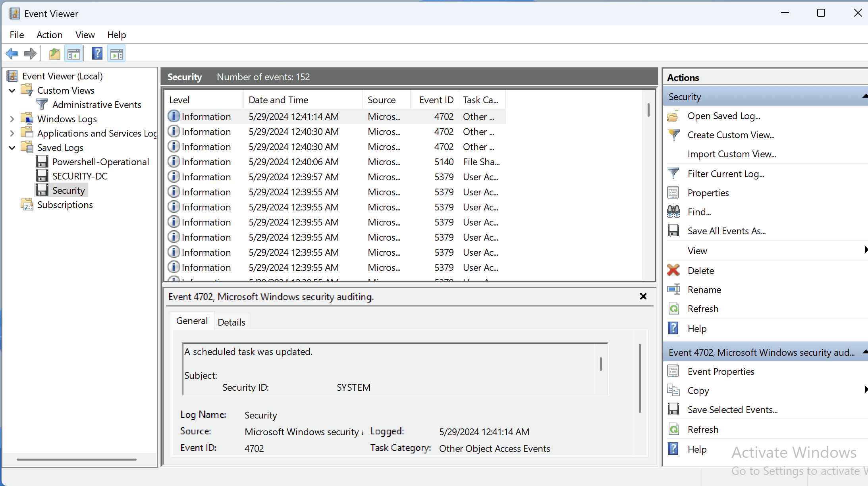Click the Help toolbar icon with question mark
Image resolution: width=868 pixels, height=486 pixels.
(97, 53)
